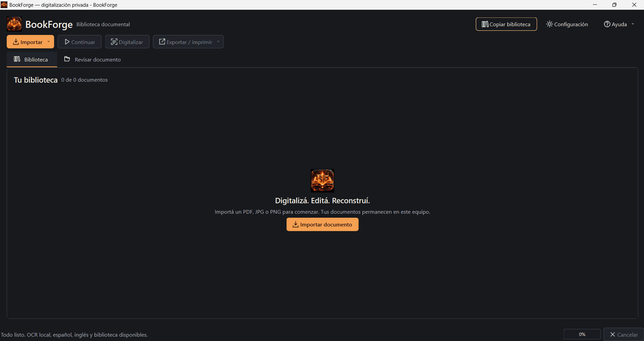Expand the Exportar / imprimir dropdown arrow
The width and height of the screenshot is (644, 341).
(x=218, y=42)
